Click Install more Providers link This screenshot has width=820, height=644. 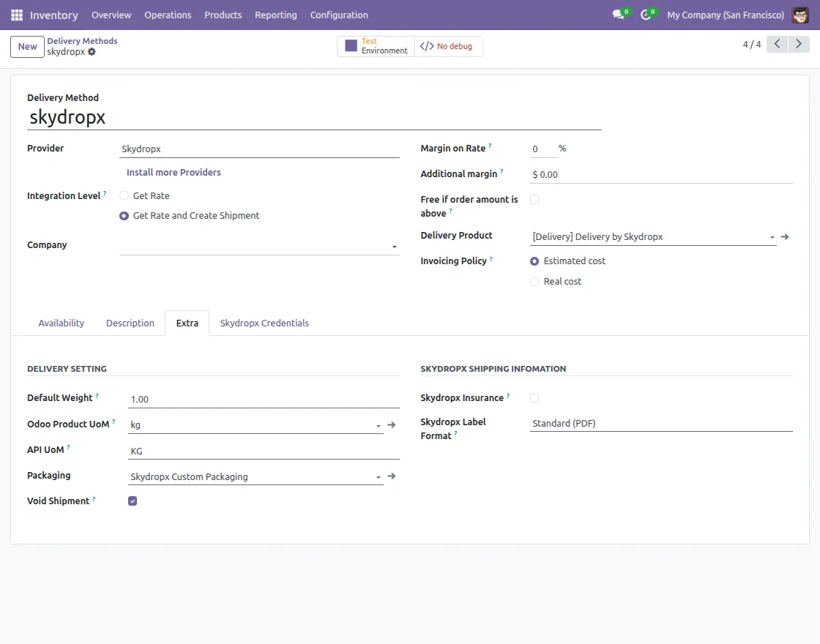174,173
